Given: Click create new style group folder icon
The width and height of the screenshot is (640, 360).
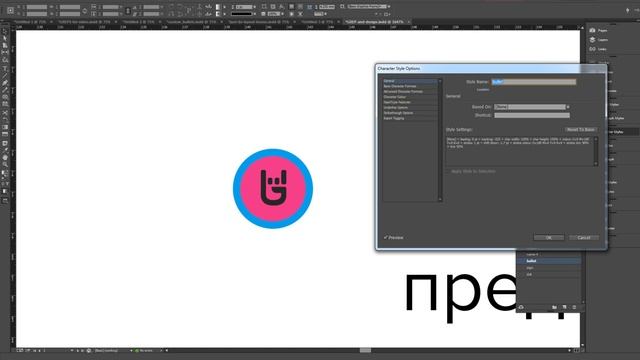Looking at the screenshot, I should [x=554, y=307].
